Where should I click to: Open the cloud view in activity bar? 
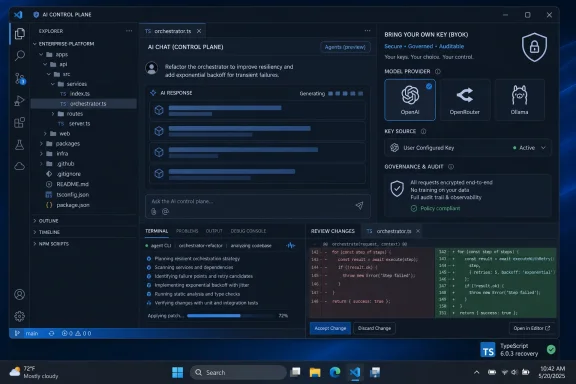20,166
